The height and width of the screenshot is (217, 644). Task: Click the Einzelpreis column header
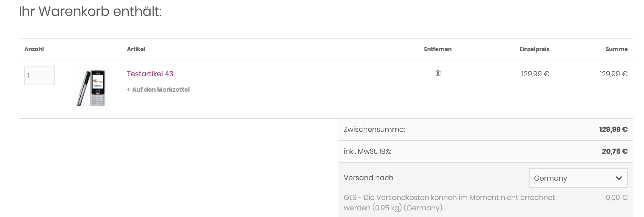coord(534,49)
